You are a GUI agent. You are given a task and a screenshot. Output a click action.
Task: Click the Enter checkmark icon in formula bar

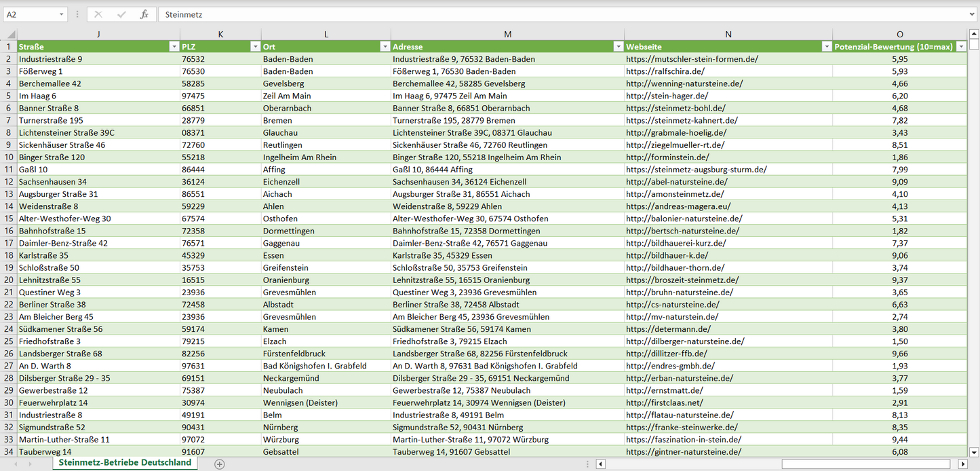click(x=121, y=14)
